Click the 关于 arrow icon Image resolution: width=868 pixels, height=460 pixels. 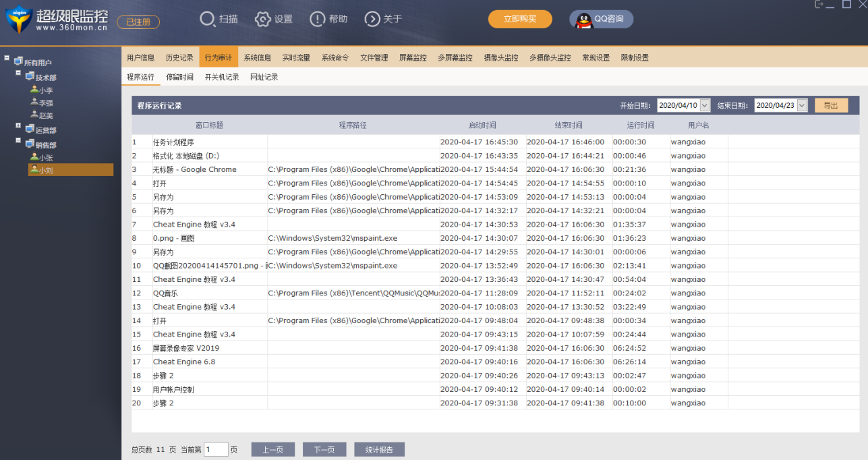(x=372, y=19)
